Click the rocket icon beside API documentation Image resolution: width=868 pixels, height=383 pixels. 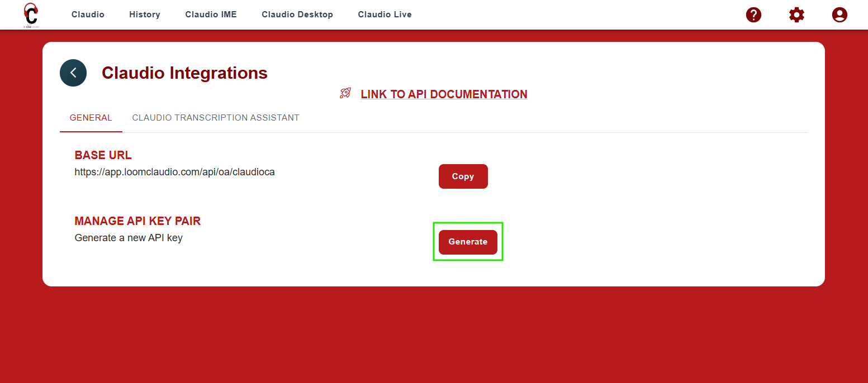345,93
